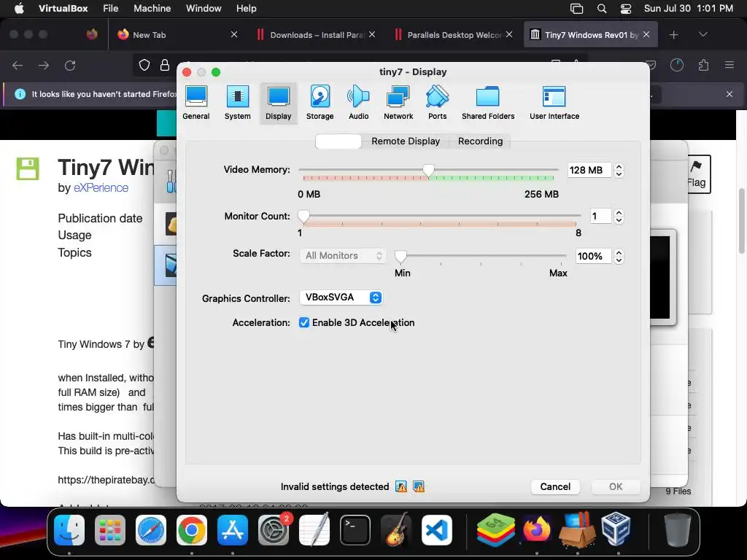The image size is (747, 560).
Task: Click the Cancel button
Action: [x=555, y=486]
